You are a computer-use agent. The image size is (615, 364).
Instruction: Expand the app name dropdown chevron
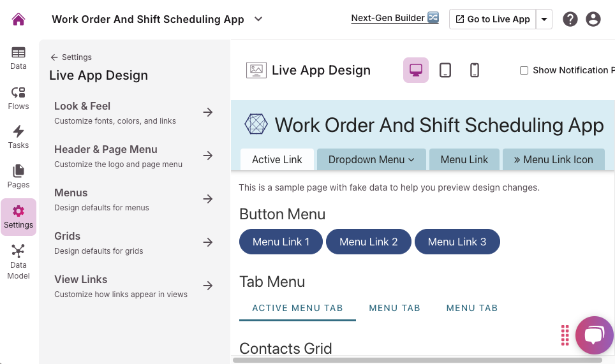(x=258, y=19)
